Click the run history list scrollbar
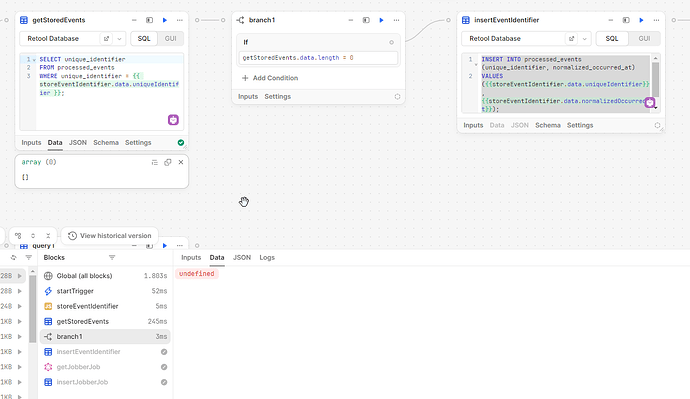 coord(33,309)
